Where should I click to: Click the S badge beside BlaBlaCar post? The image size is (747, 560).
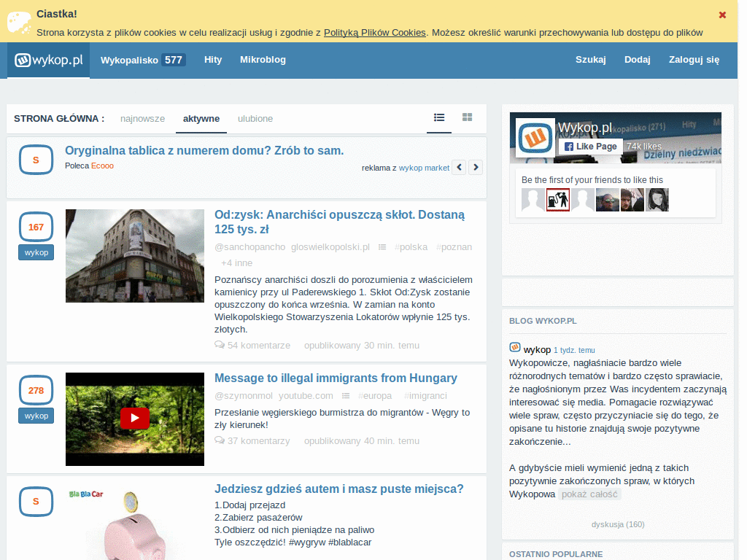coord(36,502)
